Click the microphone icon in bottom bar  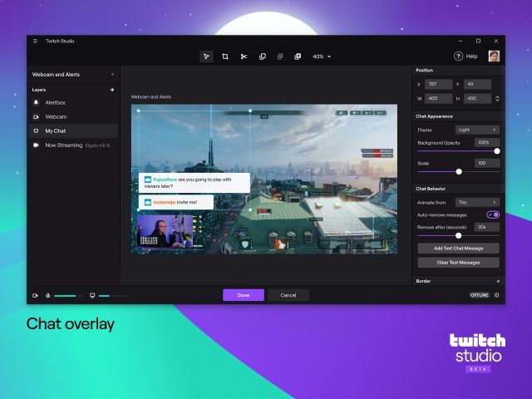(48, 295)
